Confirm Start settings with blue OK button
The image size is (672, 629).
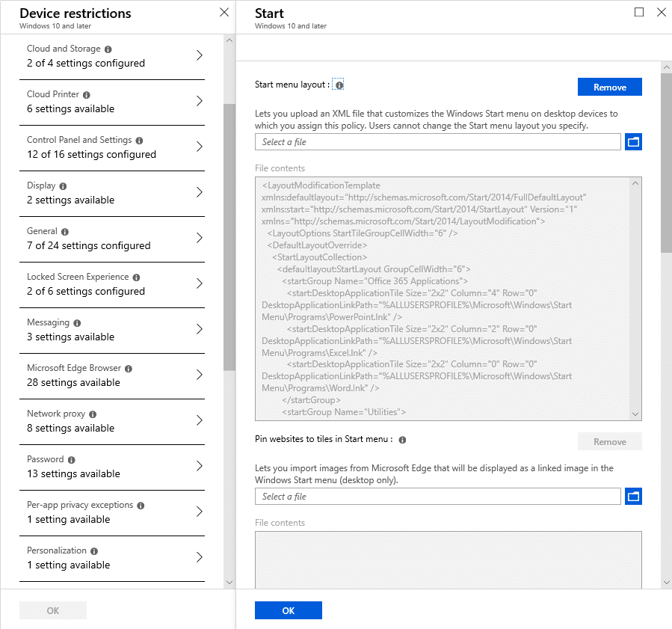[x=288, y=610]
